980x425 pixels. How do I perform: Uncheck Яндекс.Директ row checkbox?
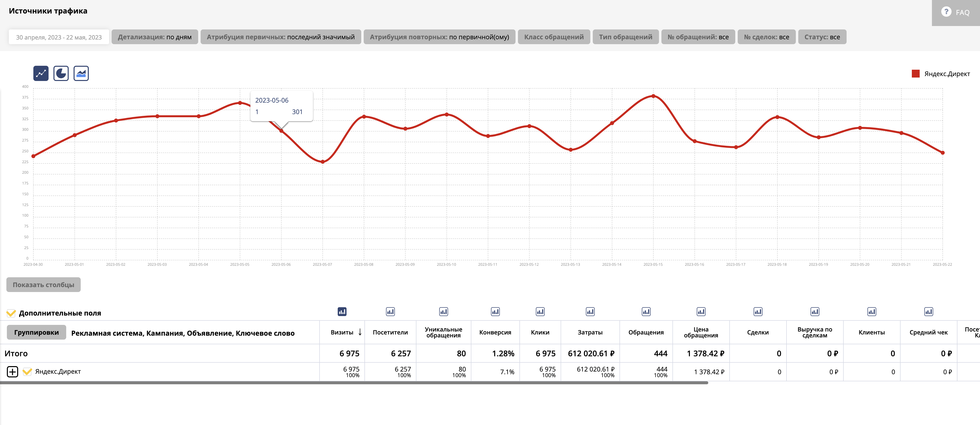coord(27,372)
